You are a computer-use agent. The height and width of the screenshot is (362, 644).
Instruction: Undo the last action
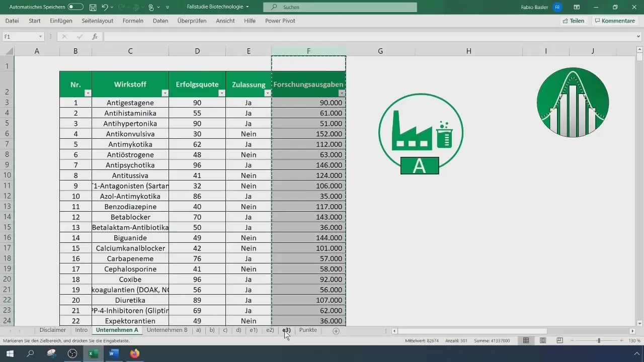pyautogui.click(x=105, y=7)
